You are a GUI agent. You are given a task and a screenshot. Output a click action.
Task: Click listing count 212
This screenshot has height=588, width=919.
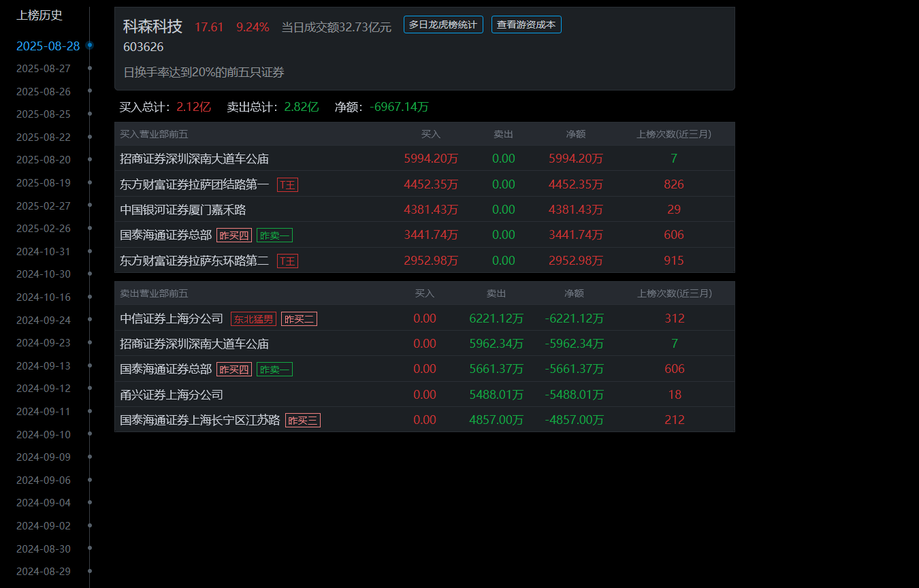[675, 420]
